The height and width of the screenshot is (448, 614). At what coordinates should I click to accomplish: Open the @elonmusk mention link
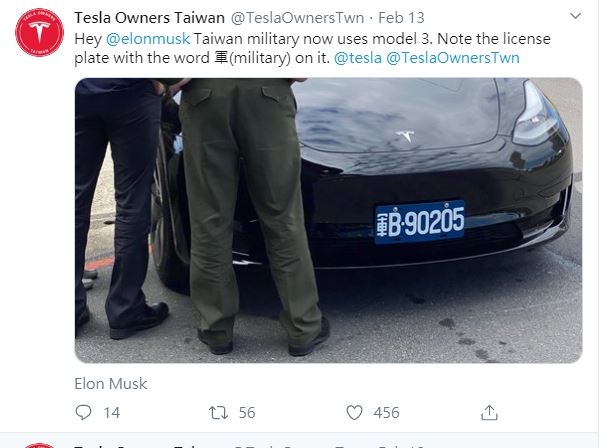click(x=148, y=39)
